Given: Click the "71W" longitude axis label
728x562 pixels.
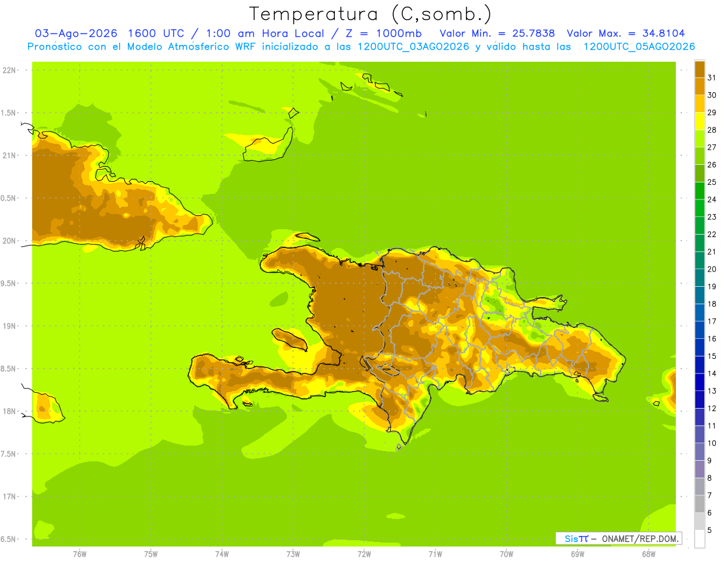Looking at the screenshot, I should point(435,554).
